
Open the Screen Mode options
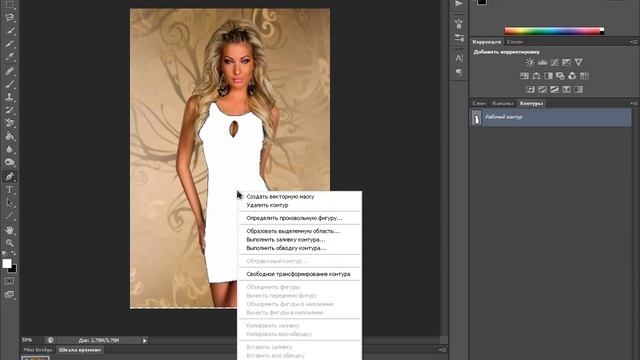9,295
